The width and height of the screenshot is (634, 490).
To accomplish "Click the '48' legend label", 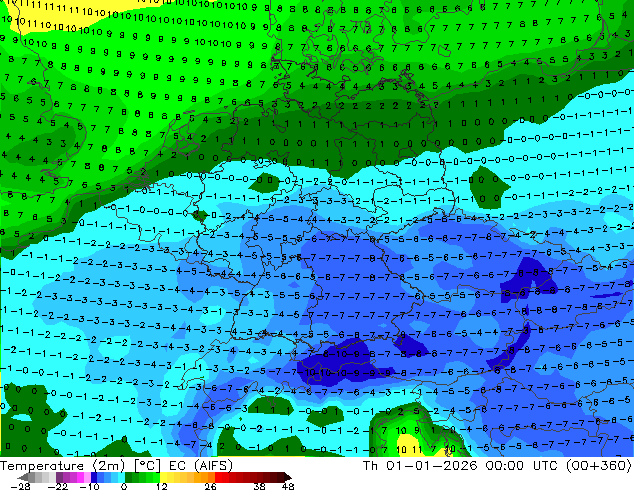I will 288,486.
